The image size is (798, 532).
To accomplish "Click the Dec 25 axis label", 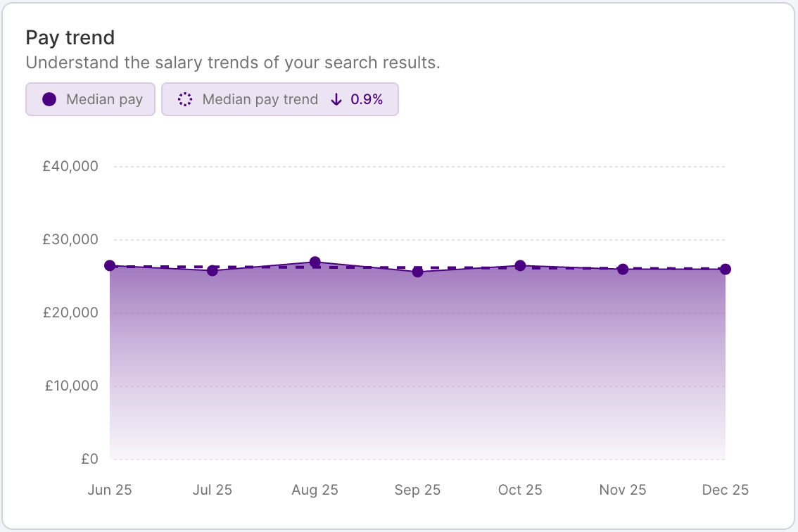I will coord(724,489).
